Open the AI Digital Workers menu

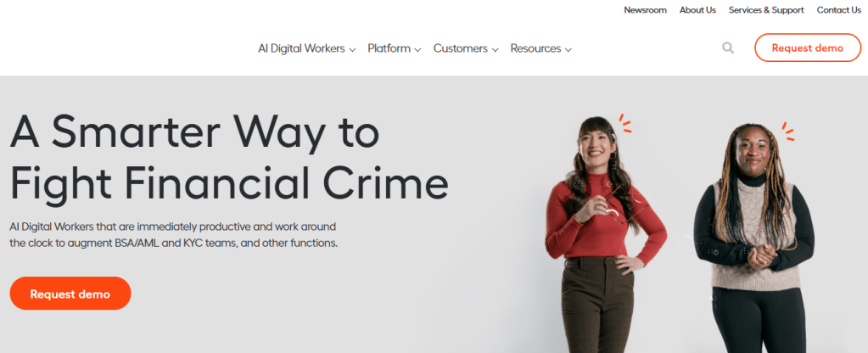tap(301, 48)
